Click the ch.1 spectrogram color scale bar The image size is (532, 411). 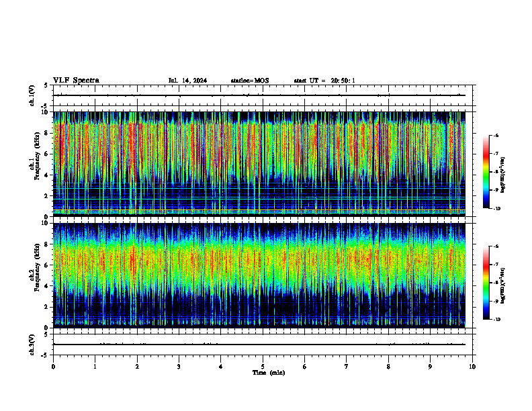[x=486, y=172]
